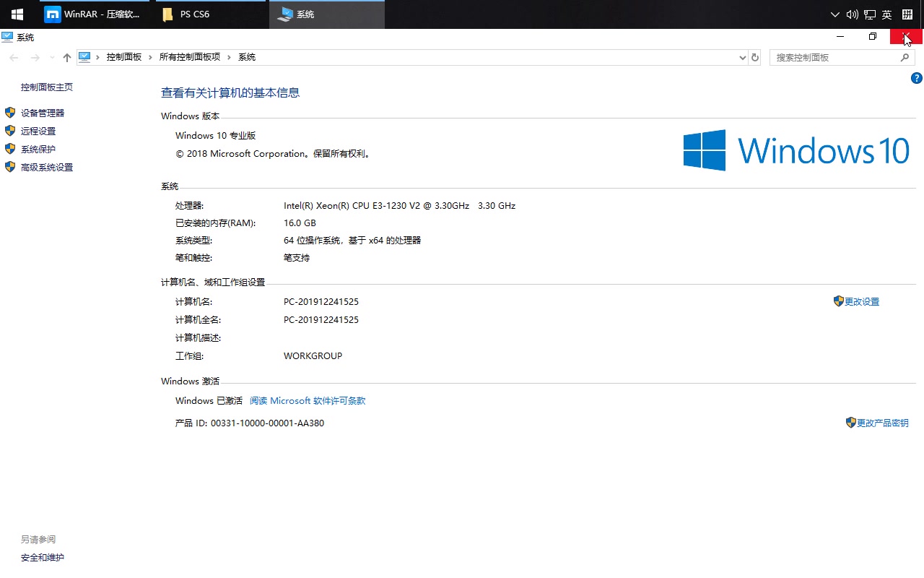The image size is (924, 578).
Task: Click 更改产品密钥 link
Action: [x=883, y=423]
